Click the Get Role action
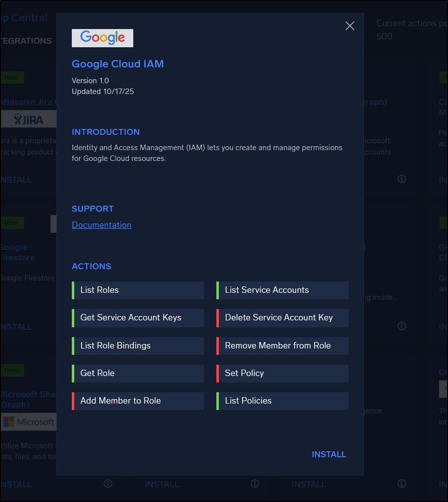The image size is (448, 502). coord(138,373)
